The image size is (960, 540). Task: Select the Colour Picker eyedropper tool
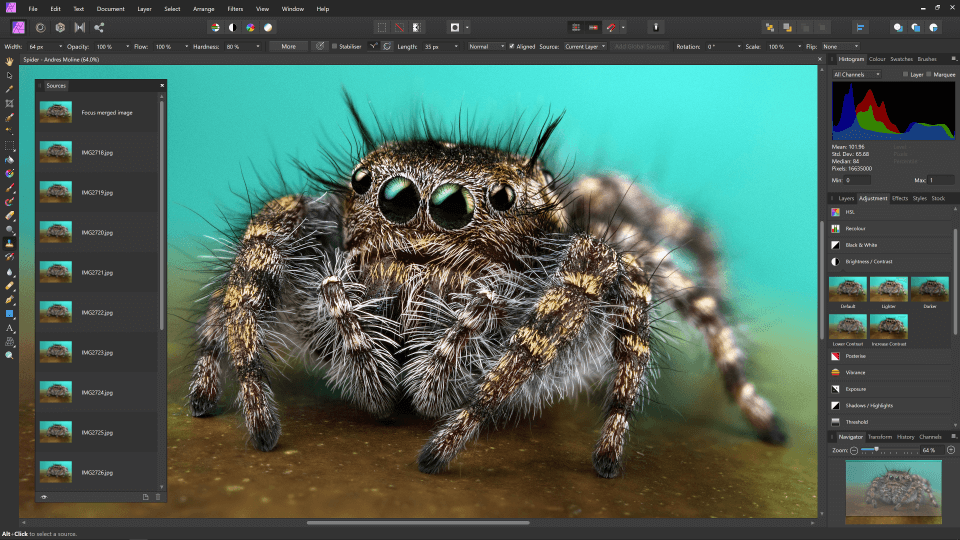click(9, 89)
